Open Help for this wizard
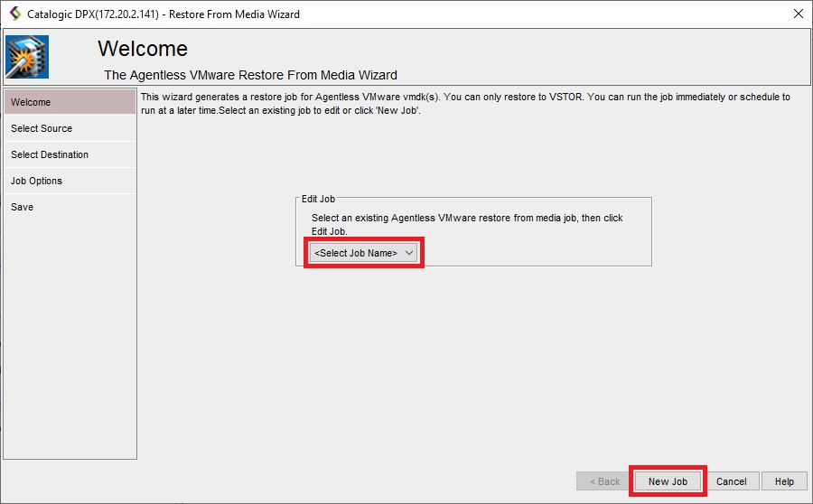813x504 pixels. click(784, 481)
